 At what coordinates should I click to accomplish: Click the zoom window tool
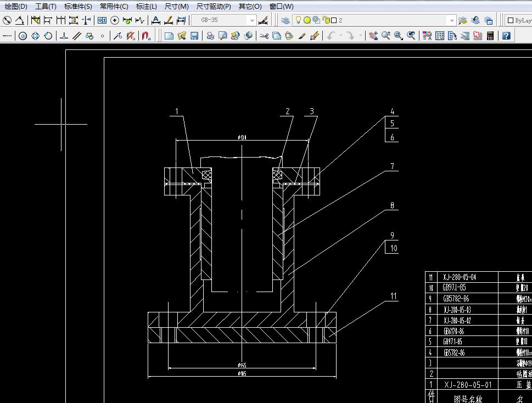tap(399, 36)
